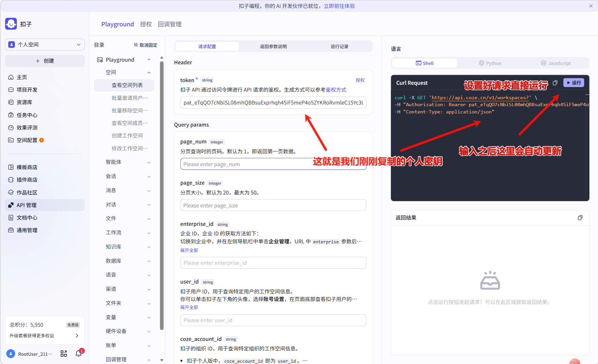
Task: Click the user_id input field
Action: (273, 320)
